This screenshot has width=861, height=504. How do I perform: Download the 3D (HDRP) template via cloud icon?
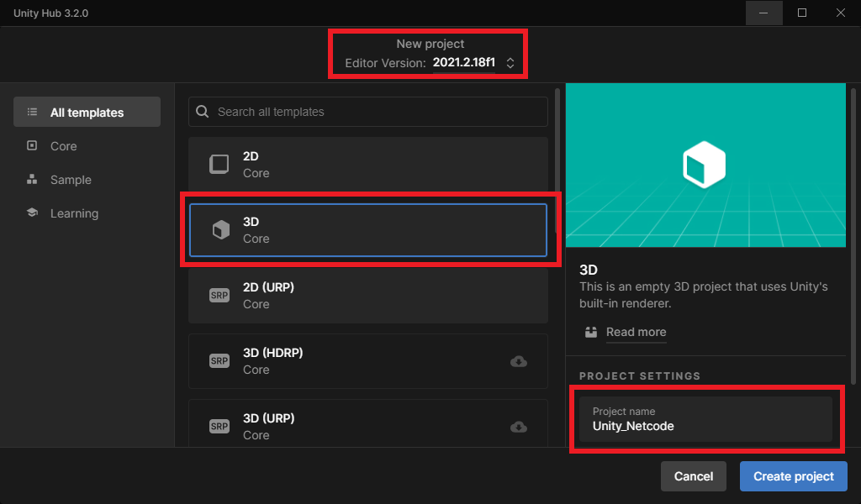coord(518,361)
